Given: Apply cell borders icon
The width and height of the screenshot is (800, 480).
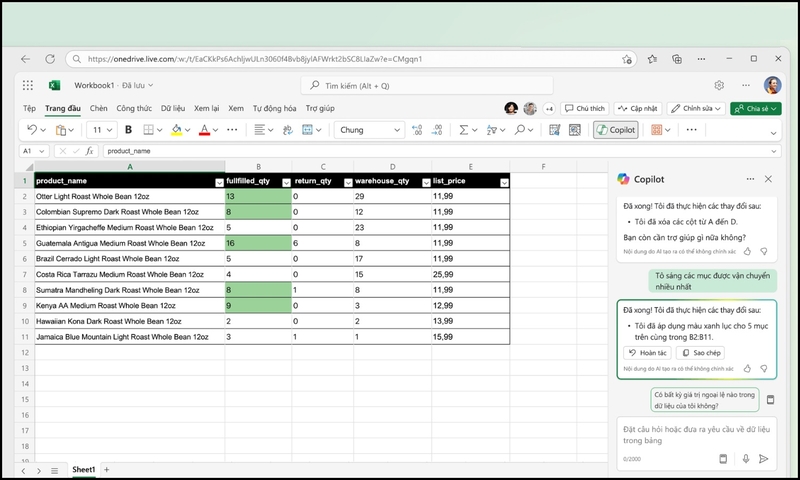Looking at the screenshot, I should pos(148,130).
